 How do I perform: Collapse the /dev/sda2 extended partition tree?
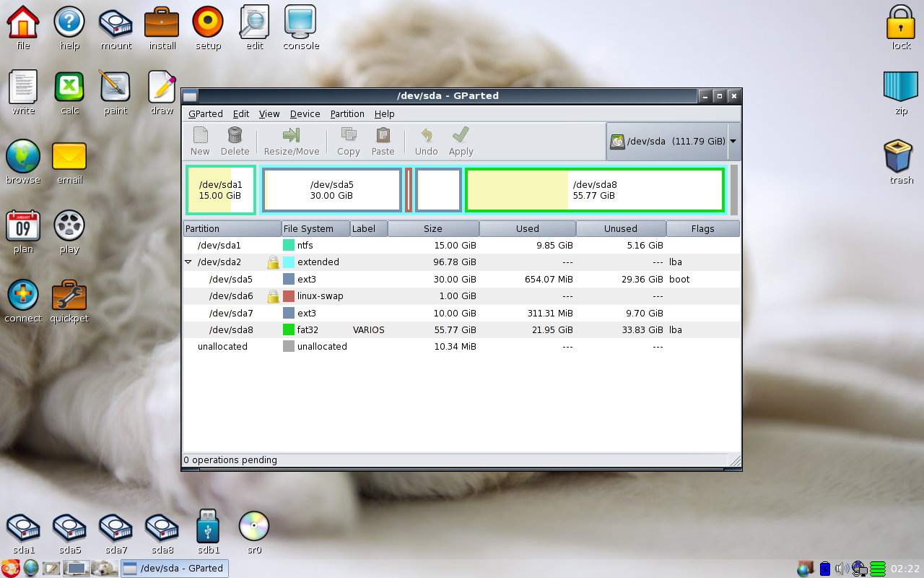pos(188,262)
